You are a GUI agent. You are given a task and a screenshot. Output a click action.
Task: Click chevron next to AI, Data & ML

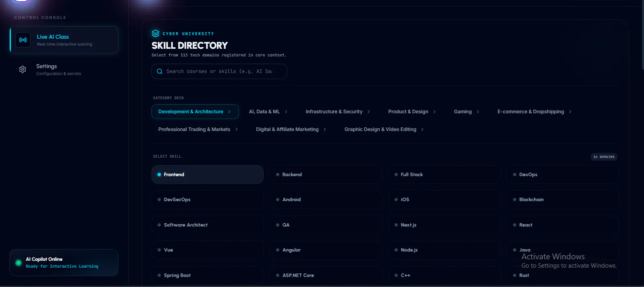(286, 112)
